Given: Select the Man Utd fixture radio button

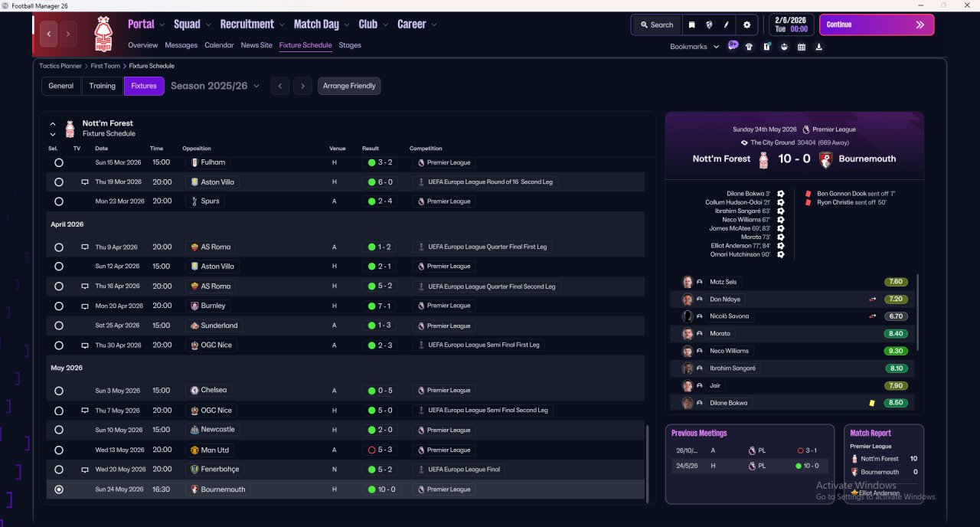Looking at the screenshot, I should (59, 450).
